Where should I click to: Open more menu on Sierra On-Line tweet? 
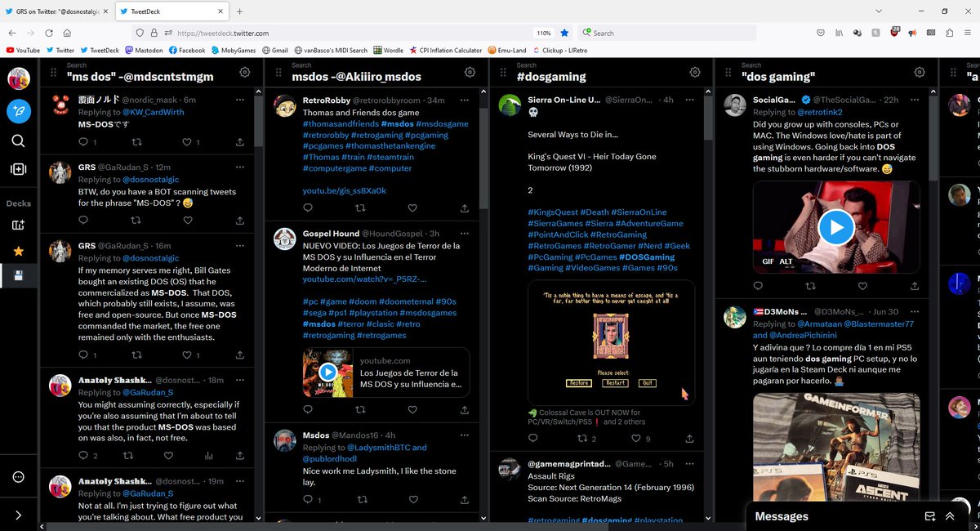coord(689,100)
